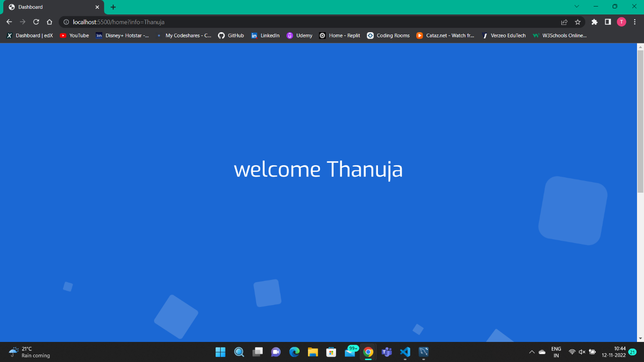Image resolution: width=644 pixels, height=362 pixels.
Task: Click the muted volume tray icon
Action: tap(582, 352)
